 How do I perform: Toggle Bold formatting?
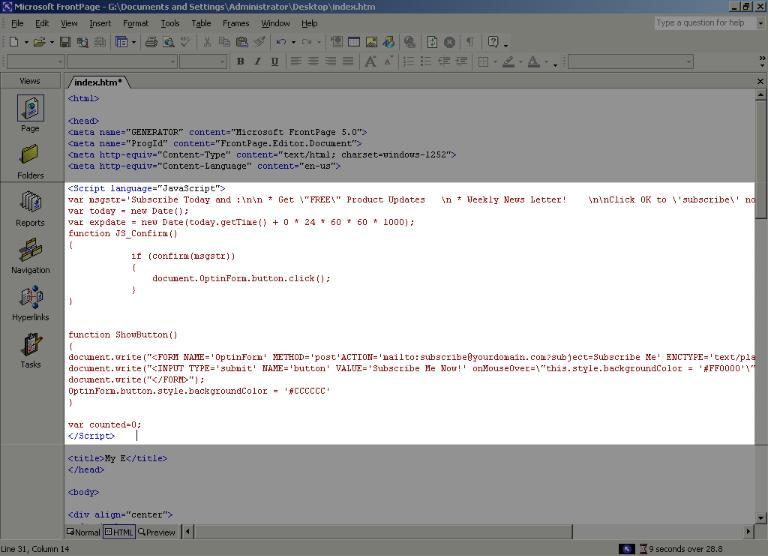point(240,62)
